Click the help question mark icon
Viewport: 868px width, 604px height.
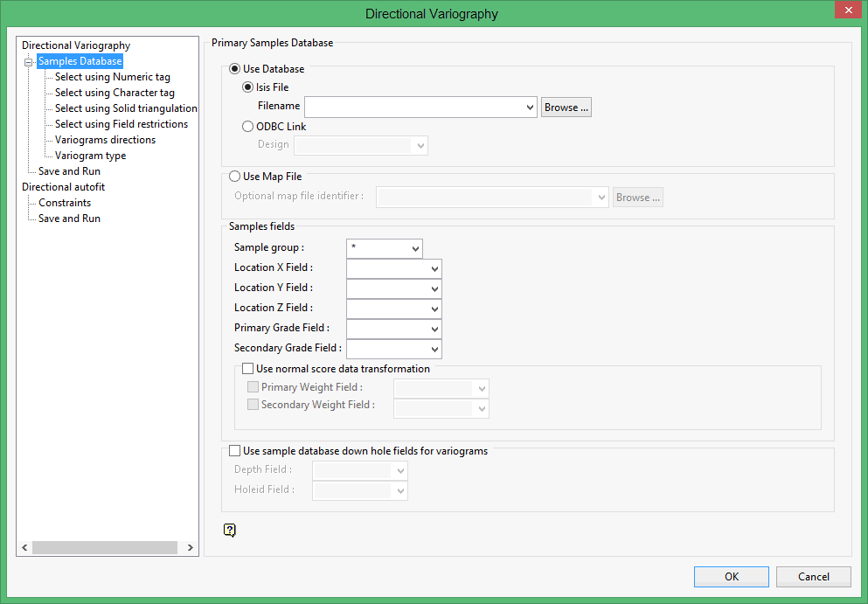tap(230, 530)
